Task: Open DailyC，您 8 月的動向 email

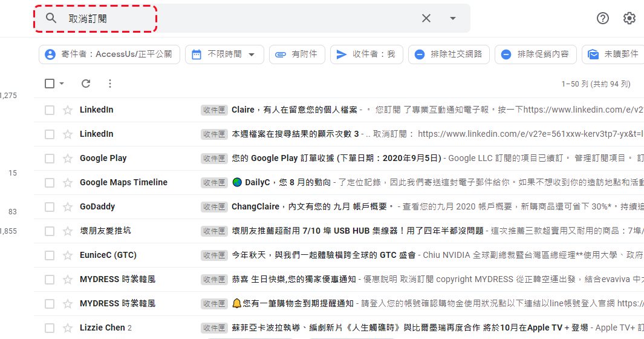Action: pyautogui.click(x=281, y=183)
